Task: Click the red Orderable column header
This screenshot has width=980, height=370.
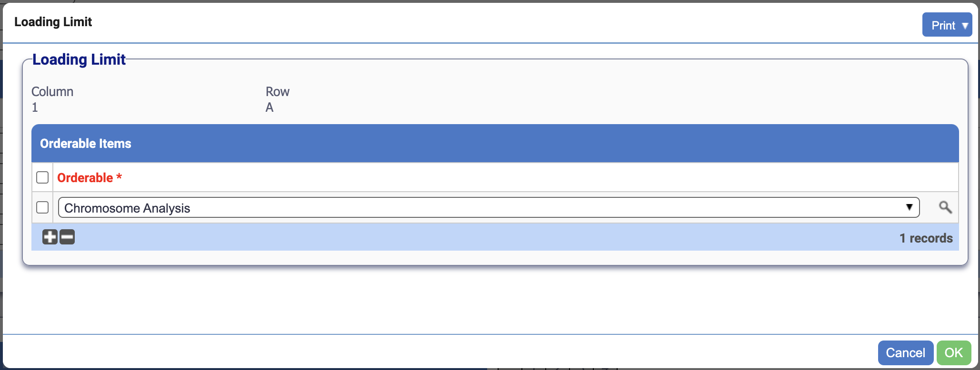Action: [x=90, y=177]
